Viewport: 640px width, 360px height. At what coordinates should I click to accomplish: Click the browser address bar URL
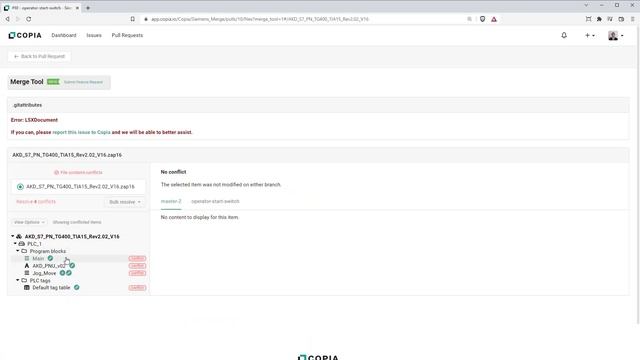click(x=260, y=19)
